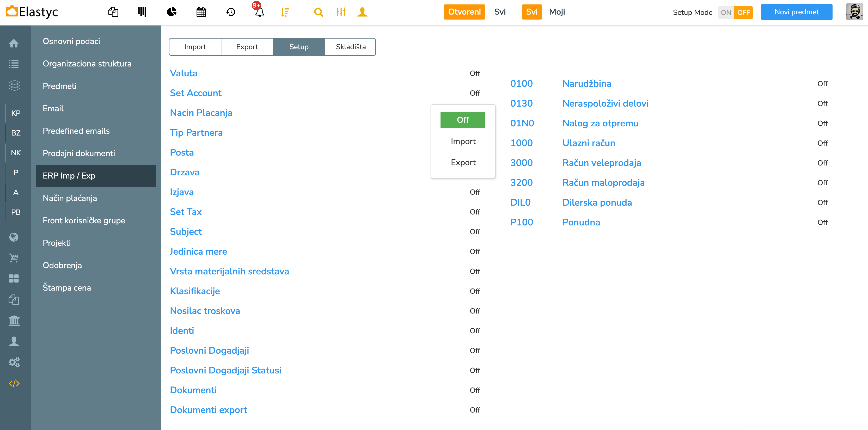This screenshot has width=868, height=430.
Task: Click the shopping cart sidebar icon
Action: pos(14,258)
